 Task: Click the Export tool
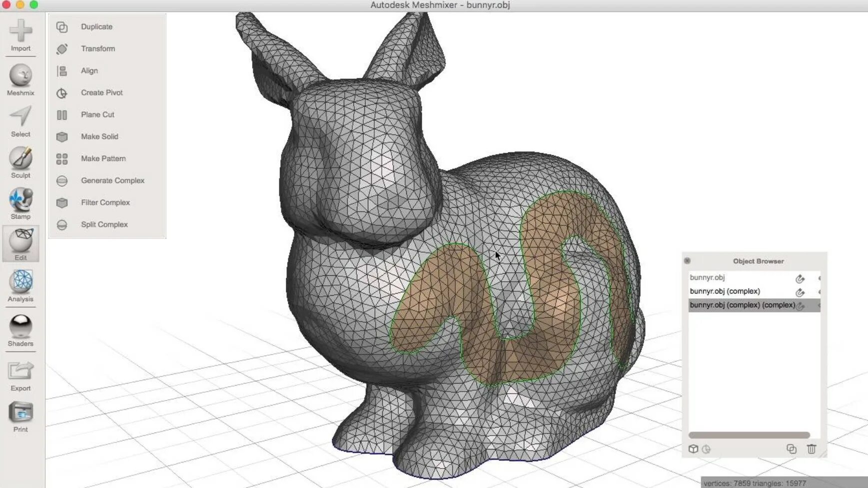coord(20,376)
